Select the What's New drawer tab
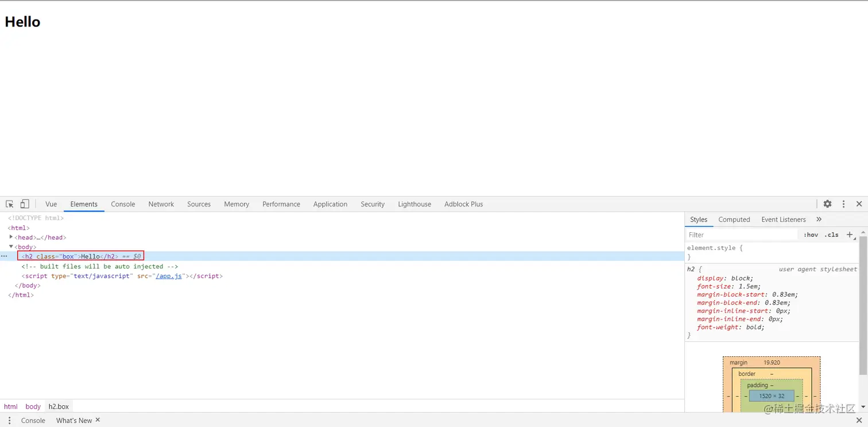Screen dimensions: 868x427 (73, 420)
